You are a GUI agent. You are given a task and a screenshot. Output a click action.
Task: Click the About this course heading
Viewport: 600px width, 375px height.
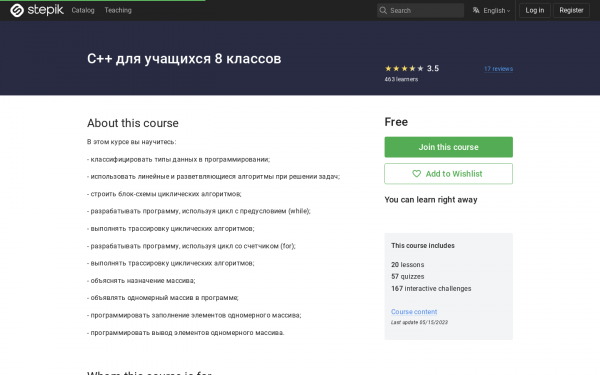point(133,123)
